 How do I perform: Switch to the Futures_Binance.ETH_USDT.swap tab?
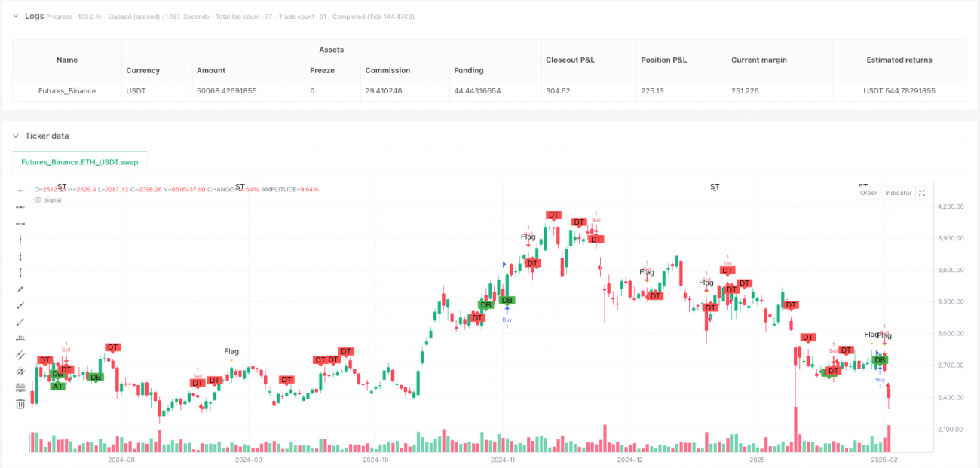click(80, 161)
